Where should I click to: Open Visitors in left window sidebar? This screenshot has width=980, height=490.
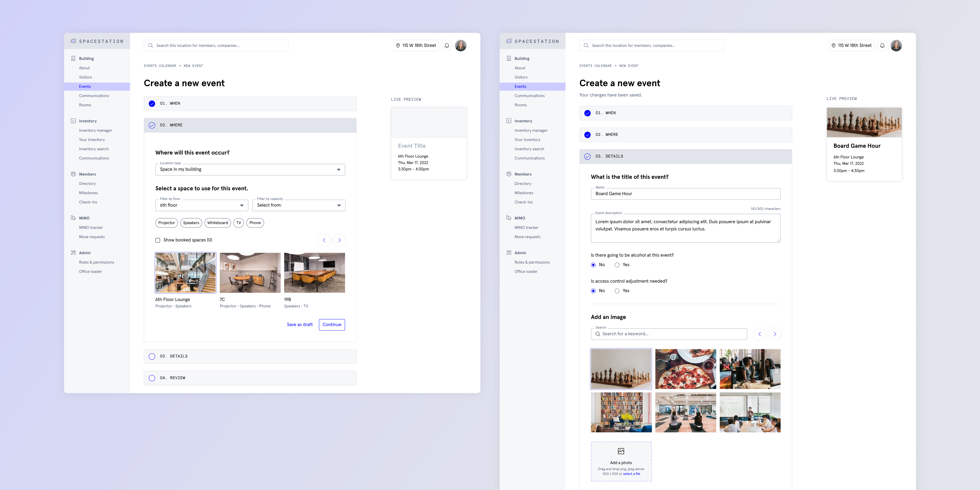click(x=85, y=77)
